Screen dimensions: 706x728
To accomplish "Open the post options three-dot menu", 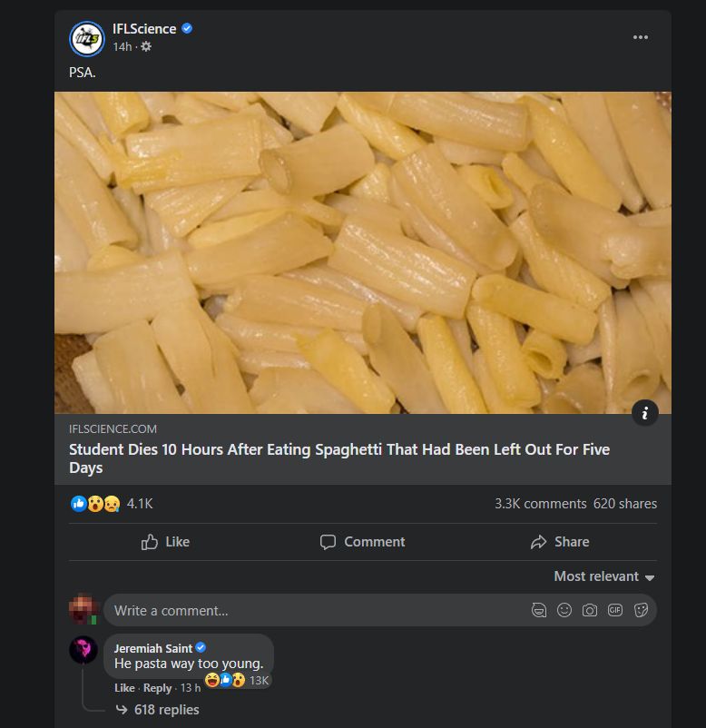I will coord(641,37).
